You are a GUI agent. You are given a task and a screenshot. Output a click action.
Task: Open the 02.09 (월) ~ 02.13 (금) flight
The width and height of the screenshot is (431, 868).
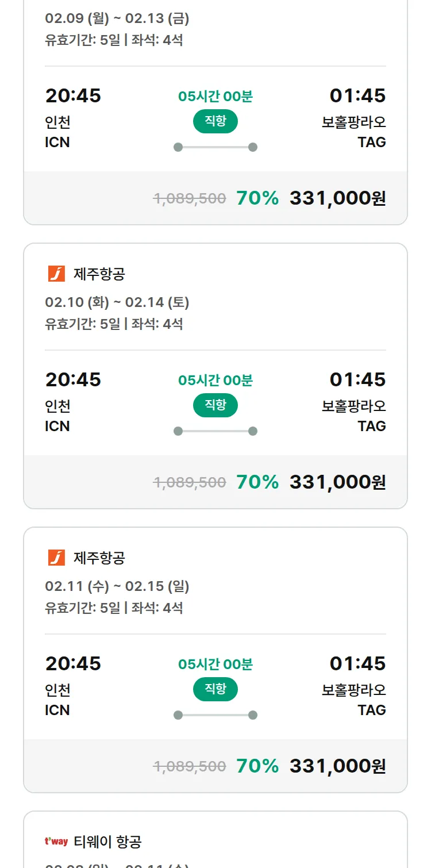117,19
